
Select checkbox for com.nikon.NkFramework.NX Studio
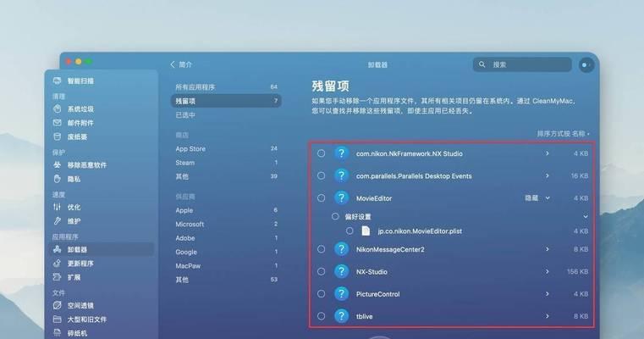[x=322, y=153]
